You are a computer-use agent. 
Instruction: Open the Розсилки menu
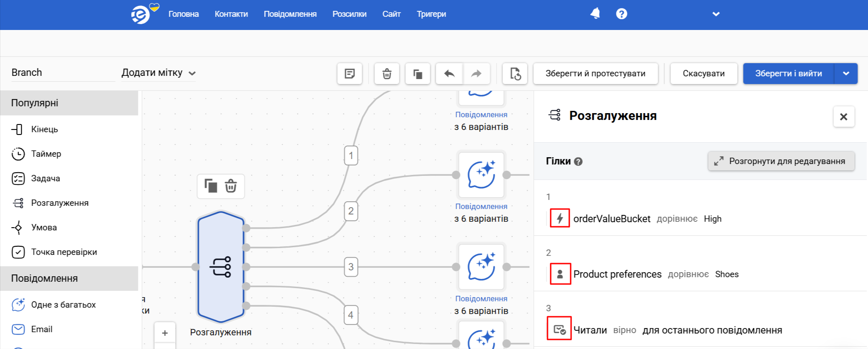[x=349, y=14]
